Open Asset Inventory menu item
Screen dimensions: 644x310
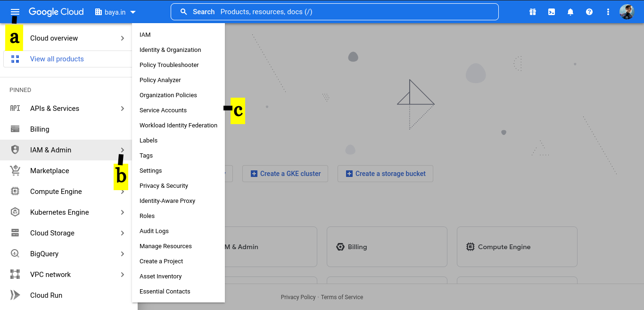point(178,276)
